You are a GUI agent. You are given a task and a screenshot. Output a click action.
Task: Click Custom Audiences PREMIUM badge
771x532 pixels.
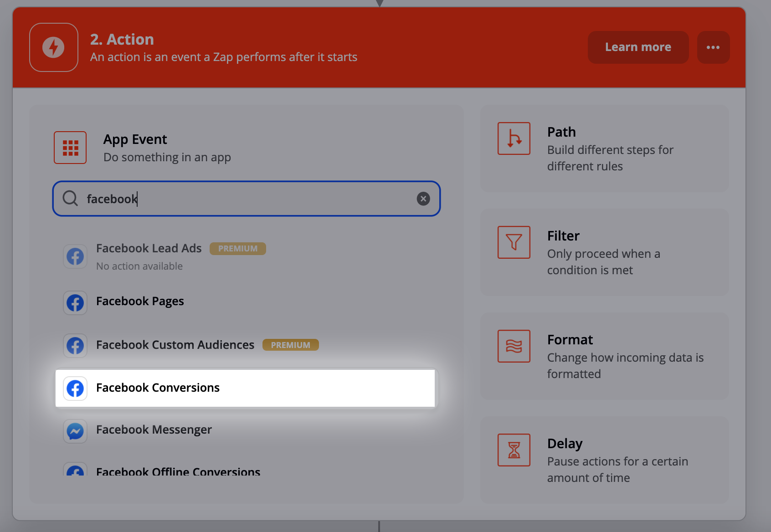pyautogui.click(x=291, y=345)
